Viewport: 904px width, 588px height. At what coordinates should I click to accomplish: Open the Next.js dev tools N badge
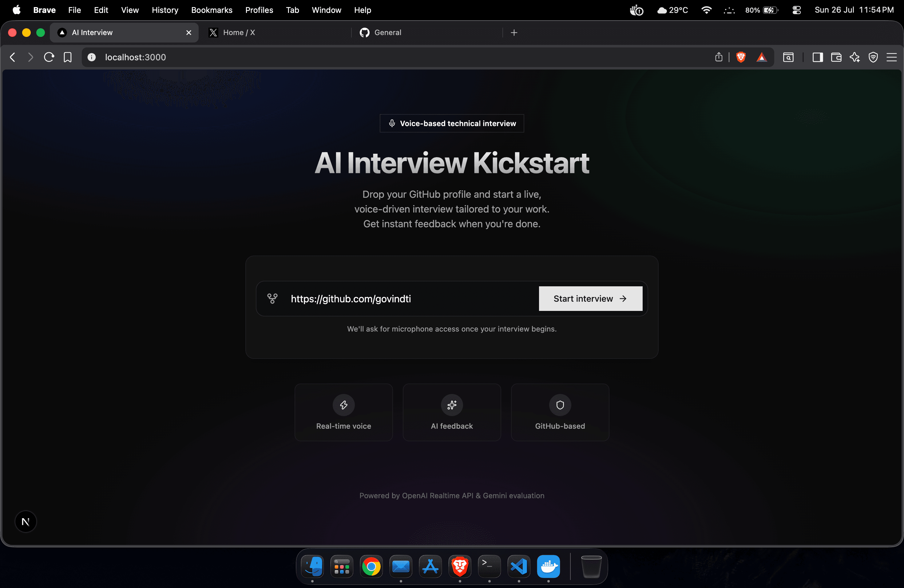click(26, 522)
